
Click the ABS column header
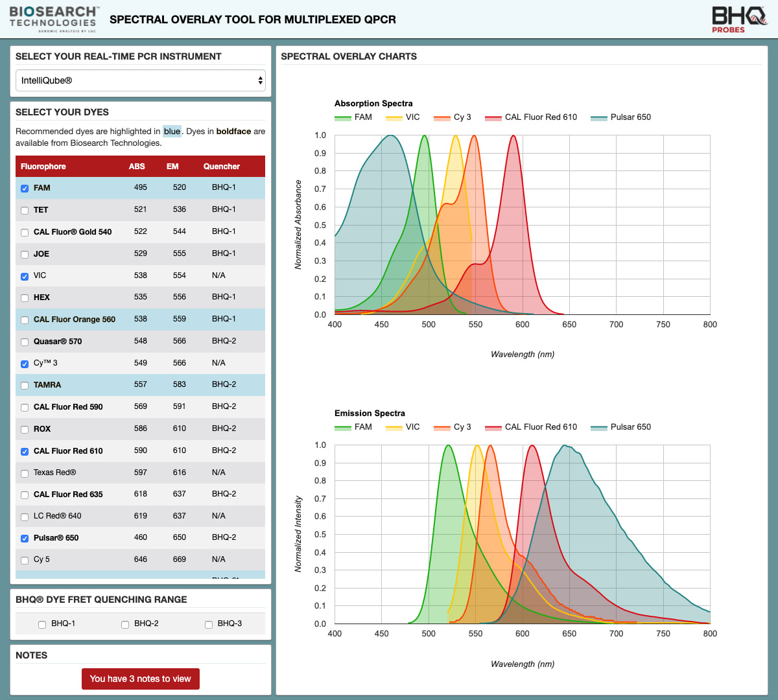tap(137, 167)
